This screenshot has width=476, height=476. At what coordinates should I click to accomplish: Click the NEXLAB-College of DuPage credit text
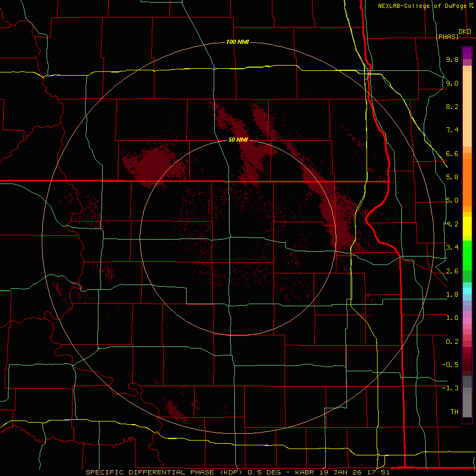[x=423, y=6]
